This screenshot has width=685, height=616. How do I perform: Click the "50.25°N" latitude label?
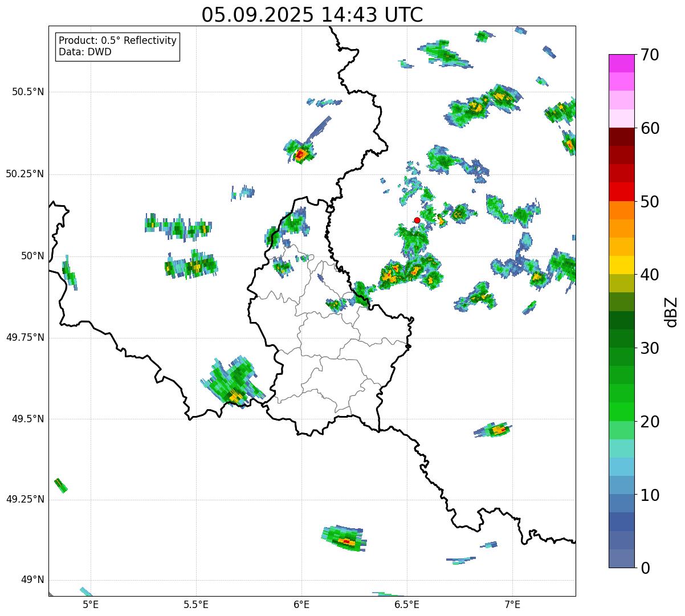pyautogui.click(x=25, y=174)
